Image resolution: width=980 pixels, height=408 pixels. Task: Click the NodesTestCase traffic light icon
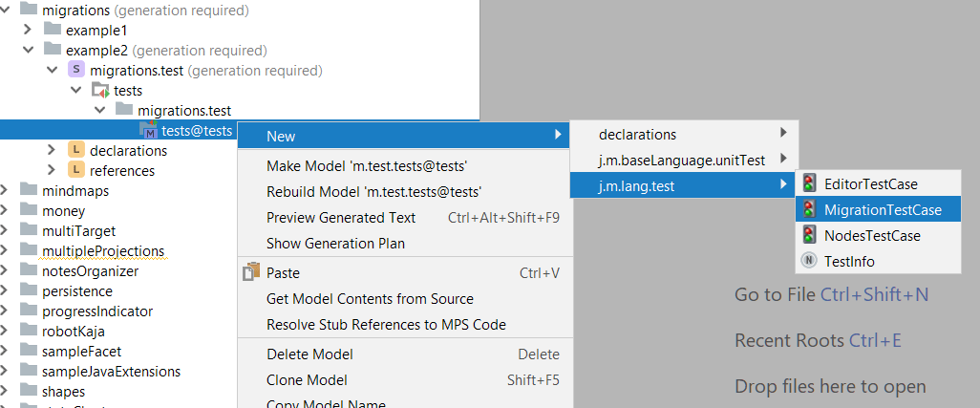click(x=809, y=236)
